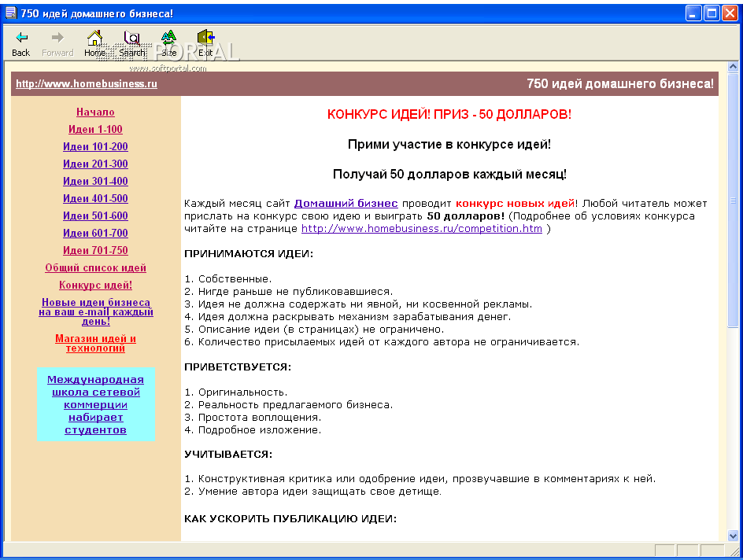This screenshot has height=560, width=743.
Task: Open Новые идеи бизнеса e-mail link
Action: coord(96,312)
